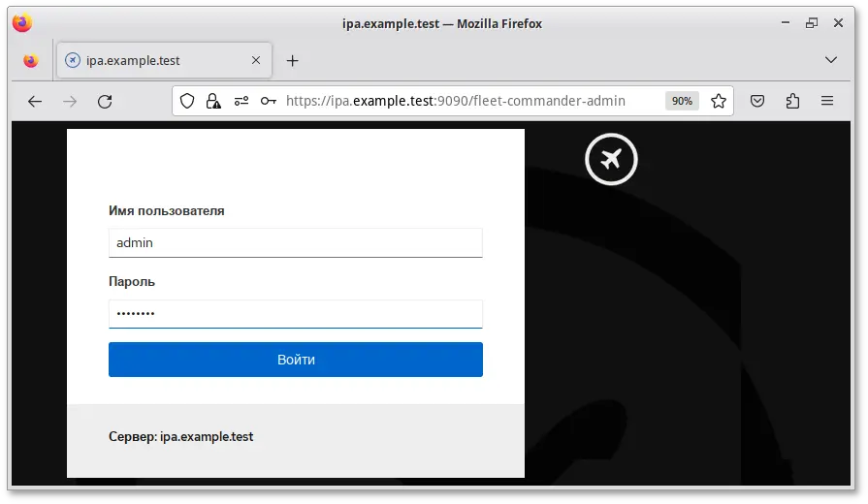
Task: Click the back navigation arrow
Action: coord(35,101)
